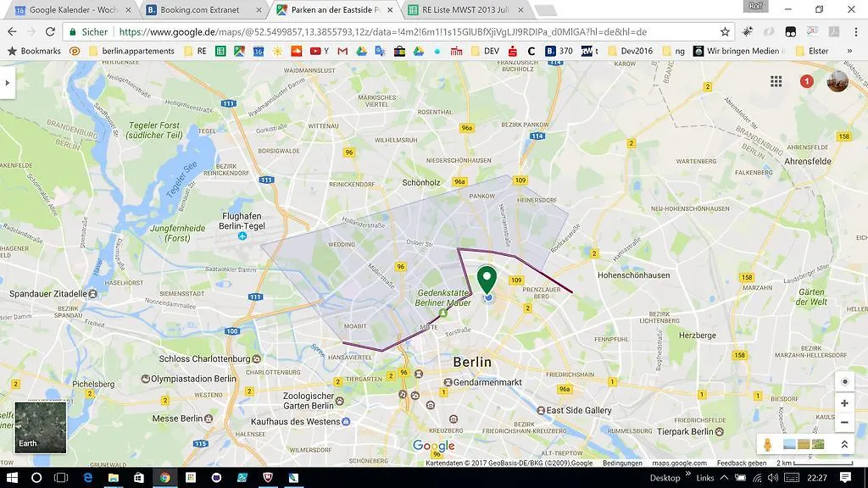This screenshot has width=868, height=488.
Task: Open Chrome in the Windows taskbar
Action: [165, 478]
